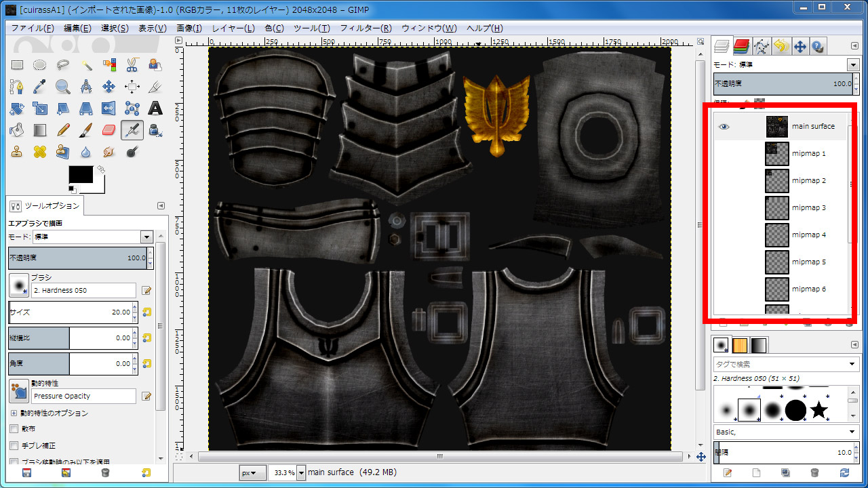
Task: Swap foreground and background colors
Action: pyautogui.click(x=100, y=169)
